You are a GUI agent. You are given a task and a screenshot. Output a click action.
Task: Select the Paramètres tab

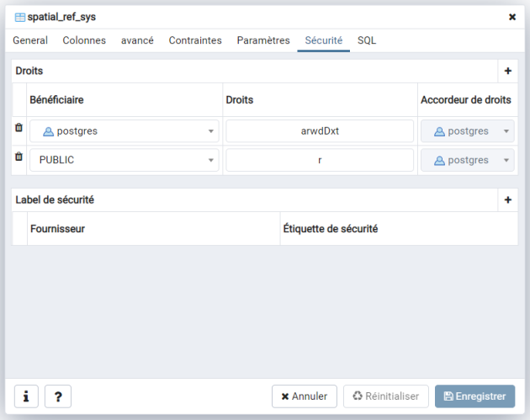tap(263, 40)
